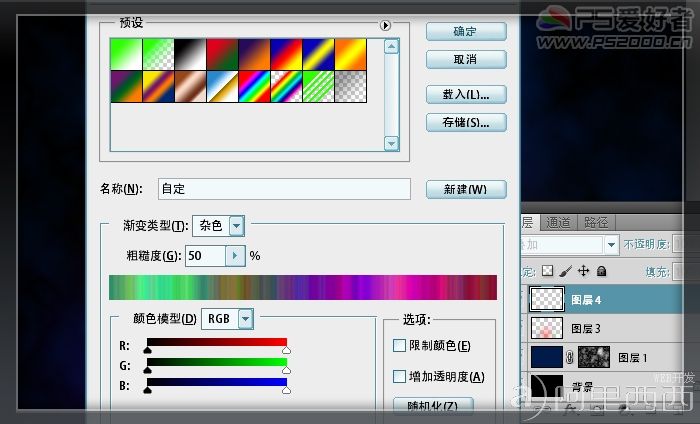The image size is (700, 424).
Task: Enable the 增加透明度 checkbox
Action: 399,377
